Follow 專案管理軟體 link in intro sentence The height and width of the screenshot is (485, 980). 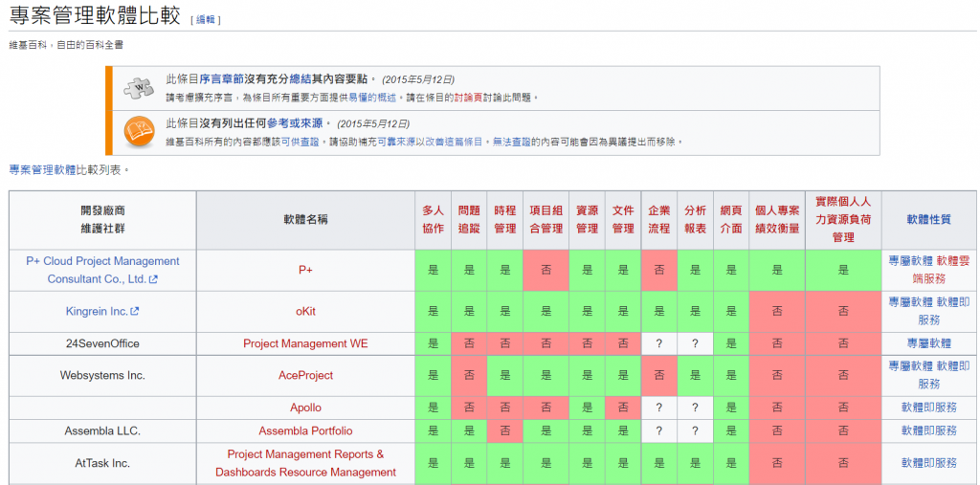pos(42,169)
